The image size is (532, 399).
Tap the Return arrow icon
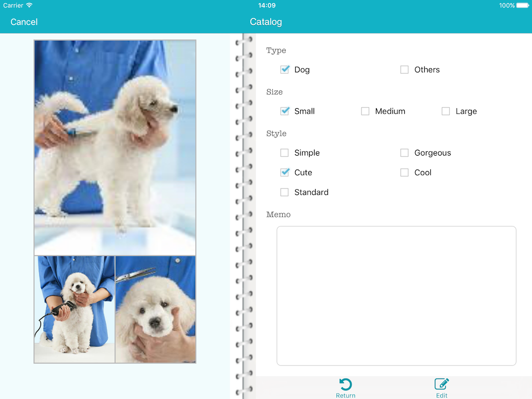(346, 384)
